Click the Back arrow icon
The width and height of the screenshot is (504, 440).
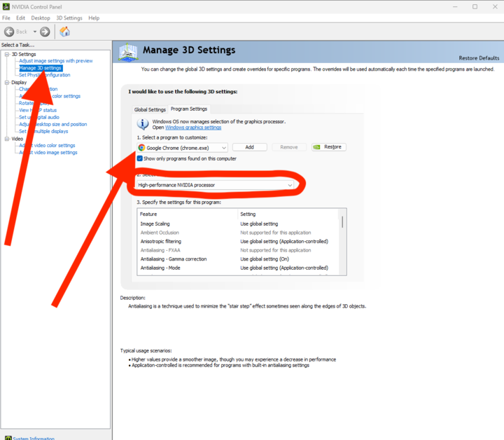[9, 32]
